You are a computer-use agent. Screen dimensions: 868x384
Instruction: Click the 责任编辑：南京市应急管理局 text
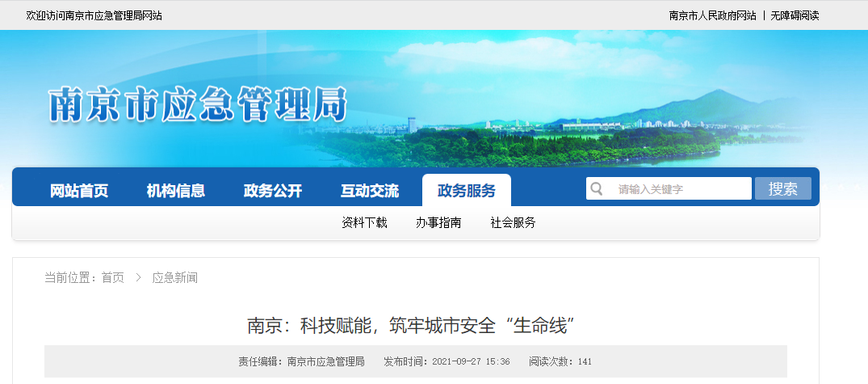click(x=302, y=362)
